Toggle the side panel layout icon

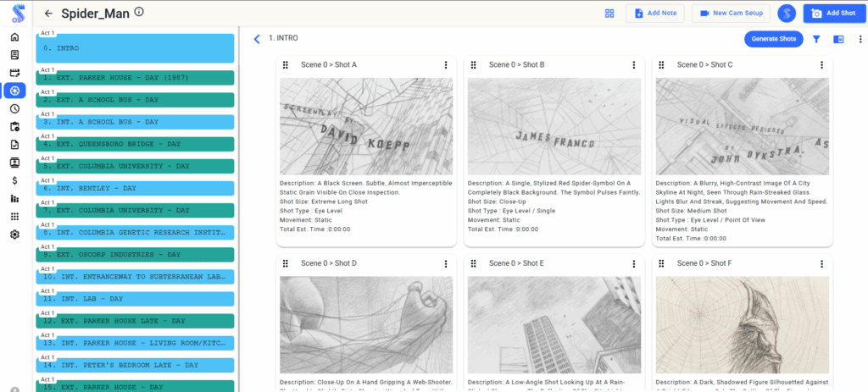pyautogui.click(x=838, y=39)
